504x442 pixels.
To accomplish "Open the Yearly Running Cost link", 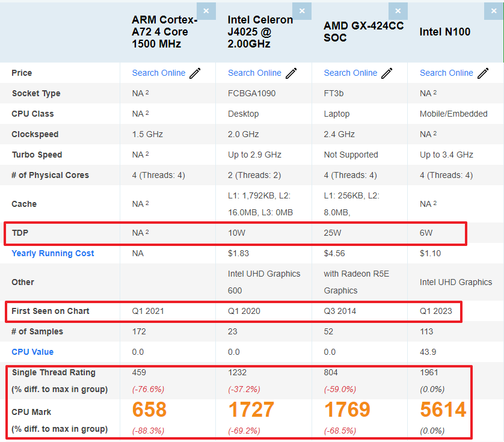I will [53, 253].
